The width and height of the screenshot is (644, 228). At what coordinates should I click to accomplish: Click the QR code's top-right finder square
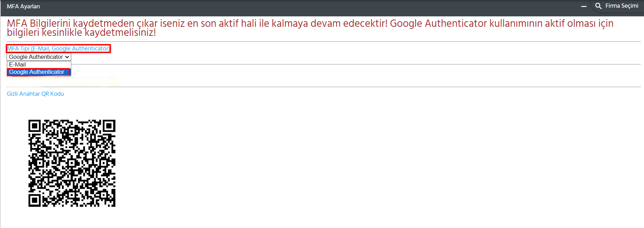tap(109, 126)
